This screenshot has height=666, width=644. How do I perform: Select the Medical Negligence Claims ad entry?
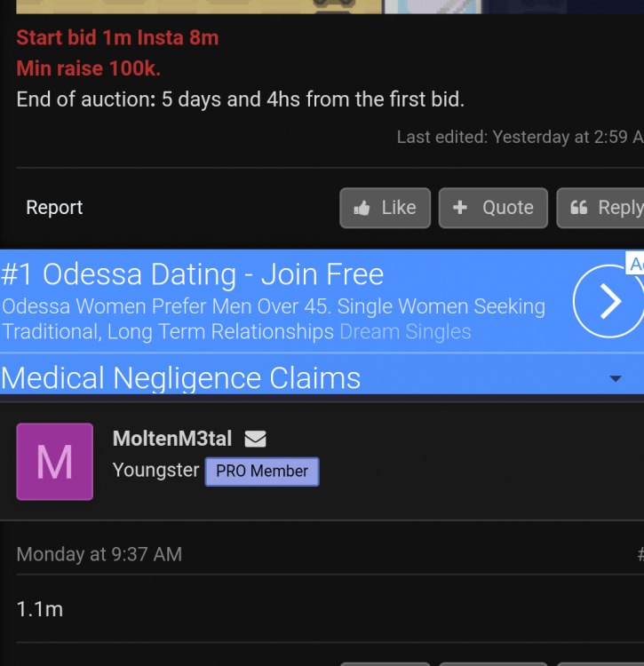click(181, 378)
